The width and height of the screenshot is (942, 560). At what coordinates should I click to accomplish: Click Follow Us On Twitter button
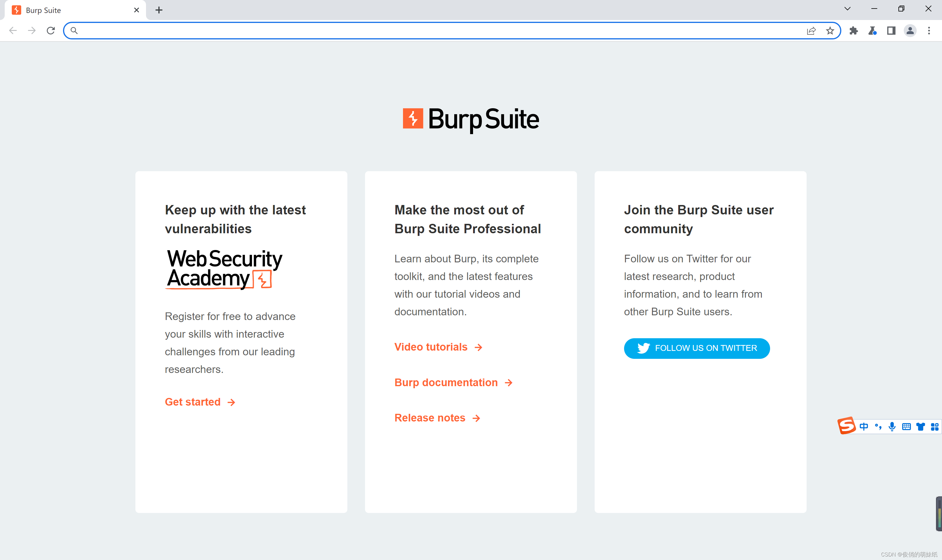click(697, 348)
